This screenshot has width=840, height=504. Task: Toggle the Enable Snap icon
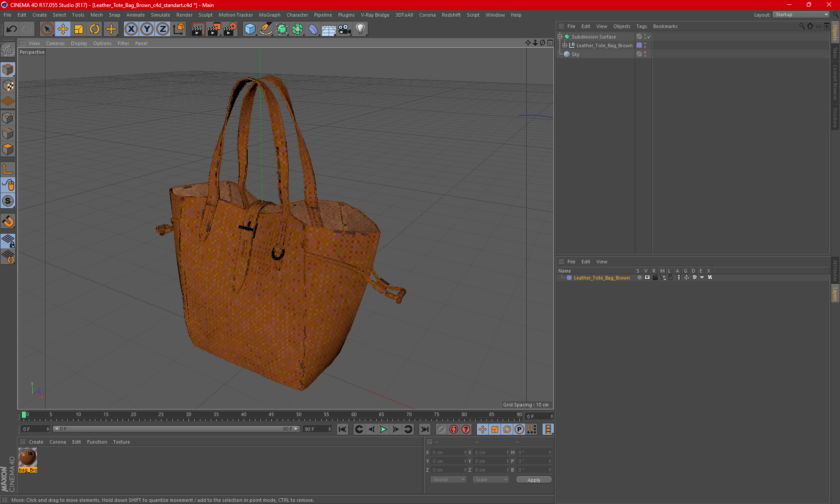point(8,221)
